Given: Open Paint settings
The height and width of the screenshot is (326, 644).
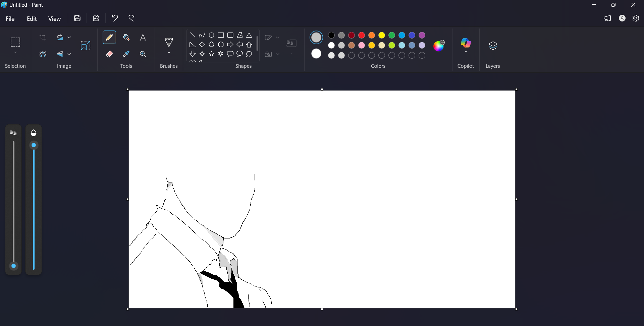Looking at the screenshot, I should pos(636,18).
